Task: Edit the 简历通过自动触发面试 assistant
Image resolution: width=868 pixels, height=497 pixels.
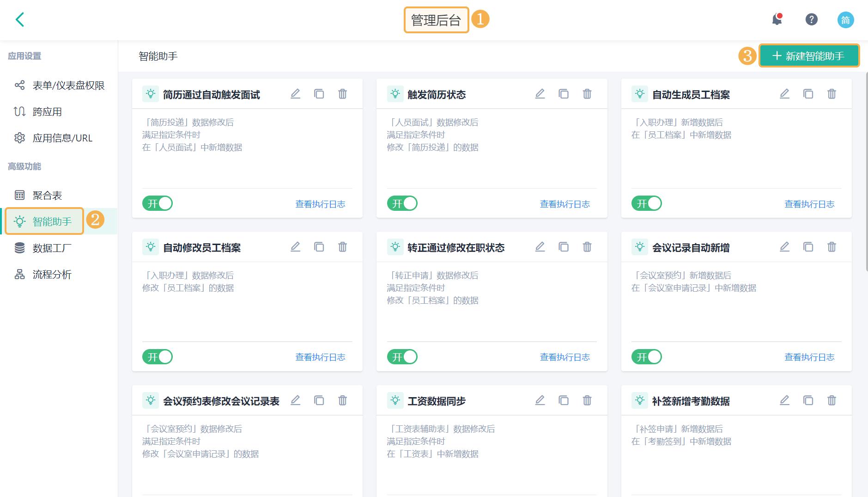Action: coord(296,93)
